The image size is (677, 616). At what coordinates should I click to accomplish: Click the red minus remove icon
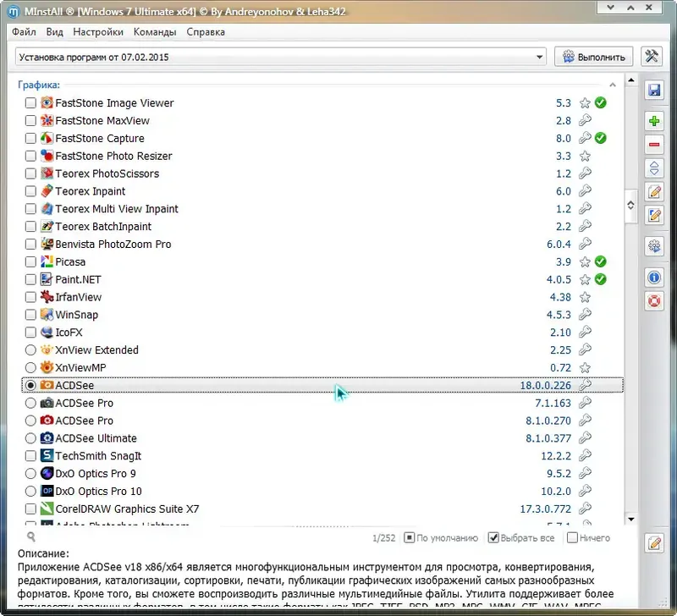click(x=654, y=145)
